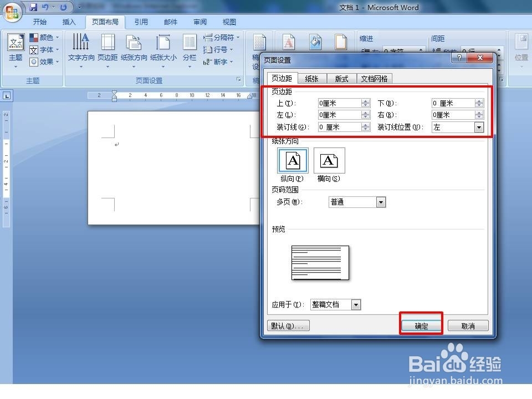The width and height of the screenshot is (532, 399).
Task: Click the 上(T) margin input field
Action: (339, 103)
